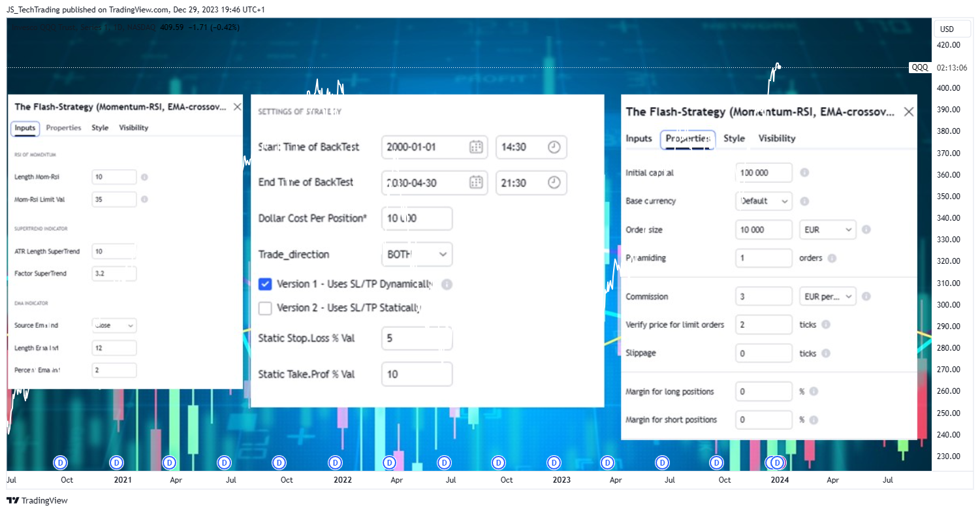Viewport: 980px width, 512px height.
Task: Open Base currency Default dropdown
Action: pyautogui.click(x=764, y=201)
